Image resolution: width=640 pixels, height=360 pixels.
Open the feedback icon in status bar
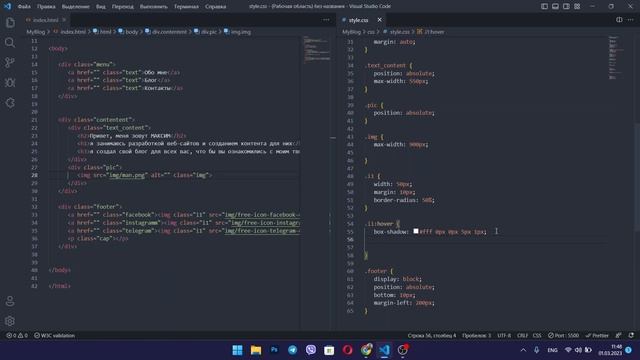tap(619, 336)
